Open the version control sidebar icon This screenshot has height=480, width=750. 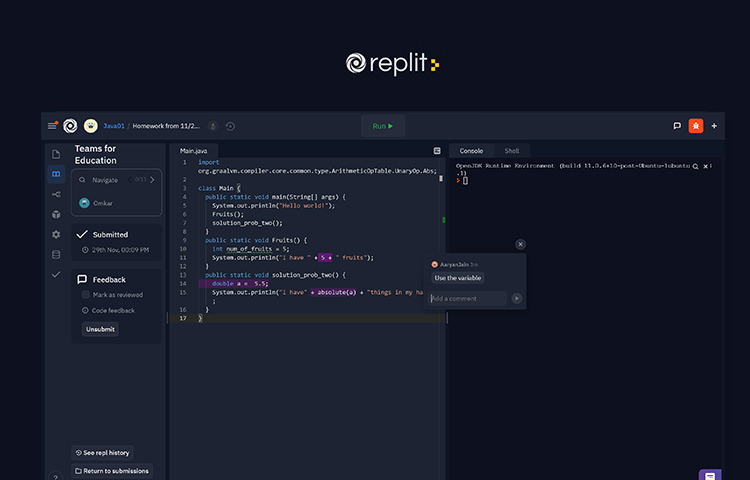tap(56, 194)
